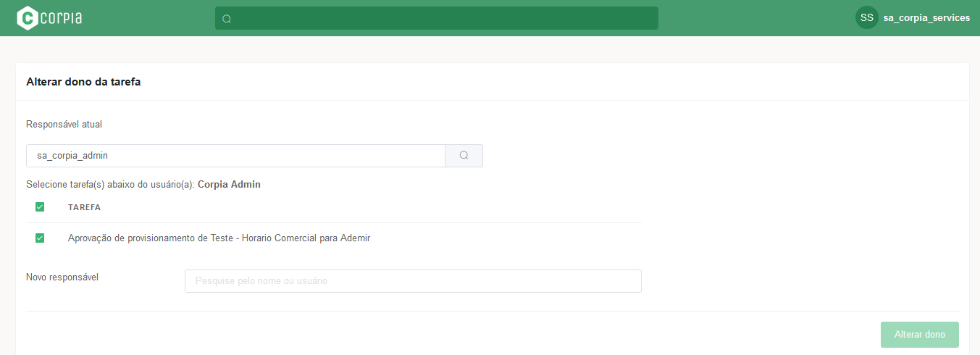The width and height of the screenshot is (980, 355).
Task: Toggle the select-all checkbox in table header
Action: [x=40, y=207]
